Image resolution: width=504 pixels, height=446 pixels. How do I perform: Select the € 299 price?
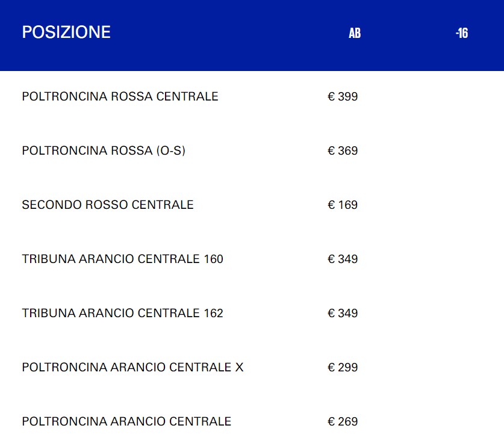pos(343,367)
